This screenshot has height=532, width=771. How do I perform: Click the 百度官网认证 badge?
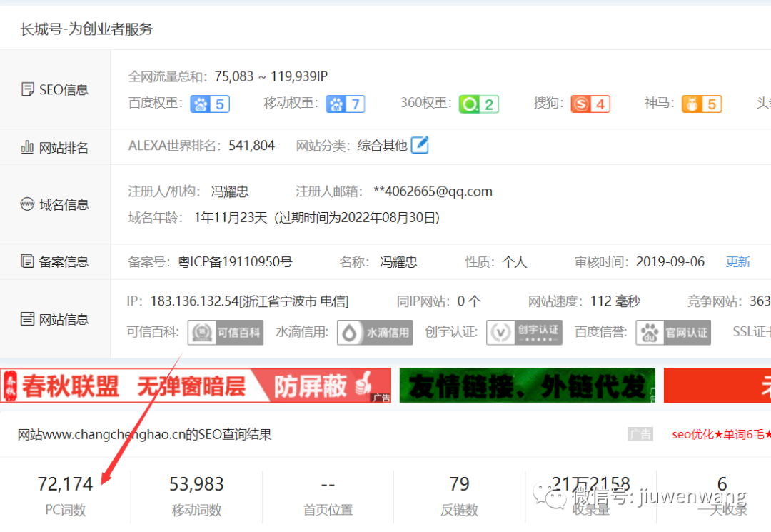pyautogui.click(x=673, y=332)
